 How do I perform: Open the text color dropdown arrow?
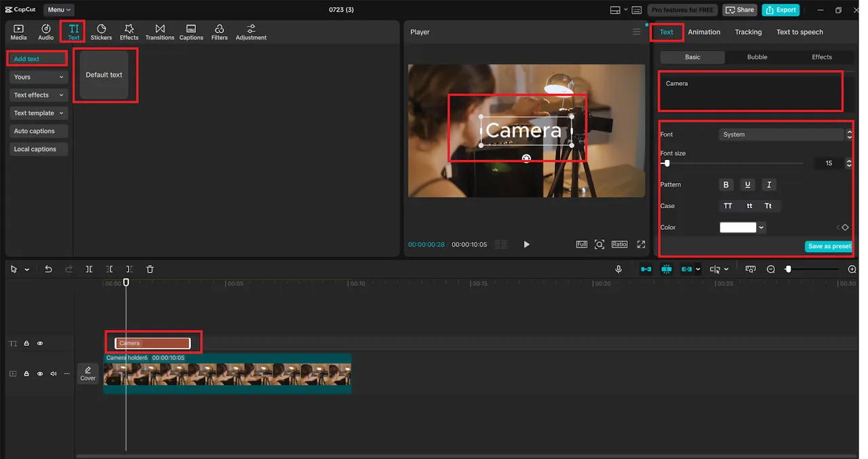[x=762, y=228]
